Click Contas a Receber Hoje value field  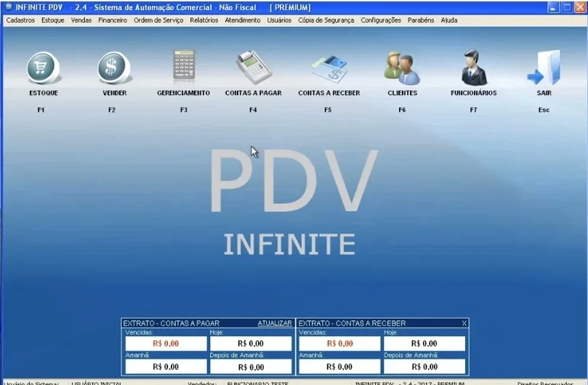pyautogui.click(x=424, y=344)
